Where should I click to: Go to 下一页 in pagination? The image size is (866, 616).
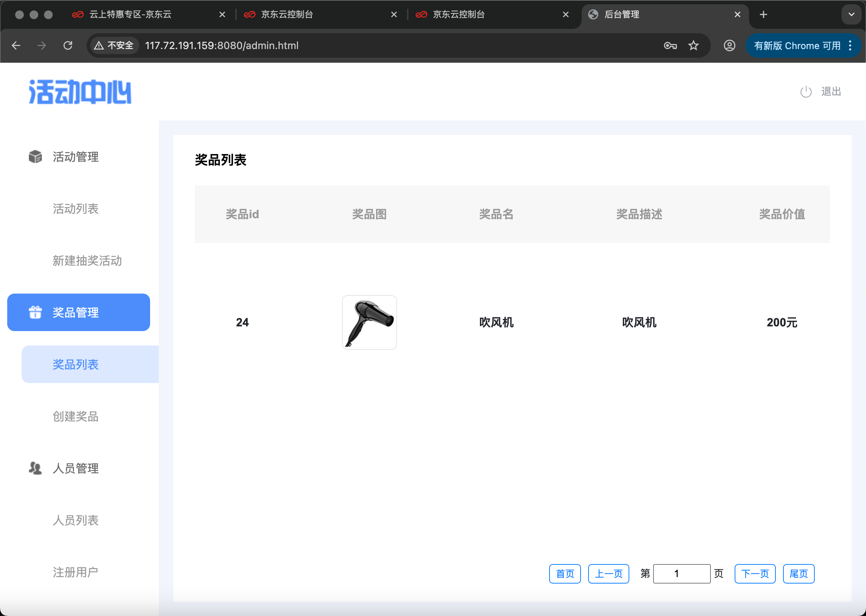pyautogui.click(x=755, y=573)
